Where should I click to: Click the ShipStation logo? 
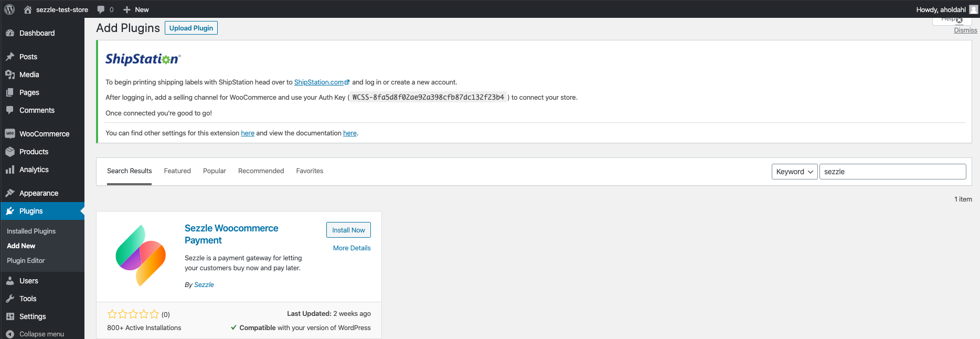(x=143, y=59)
